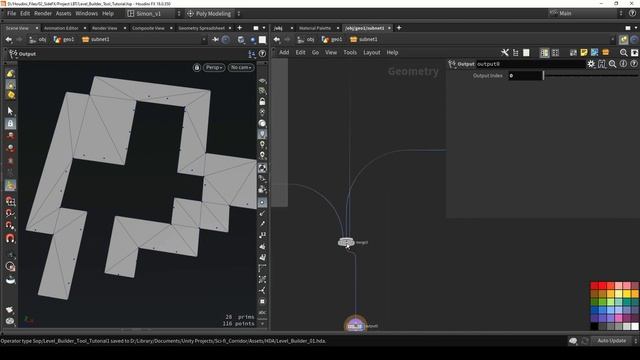Click obj in the network editor path
The width and height of the screenshot is (640, 360).
306,40
